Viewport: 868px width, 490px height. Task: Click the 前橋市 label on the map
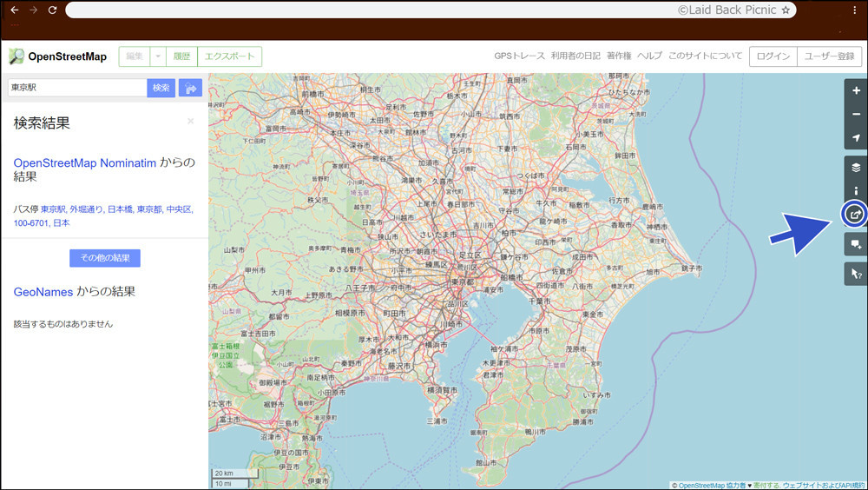click(x=312, y=94)
